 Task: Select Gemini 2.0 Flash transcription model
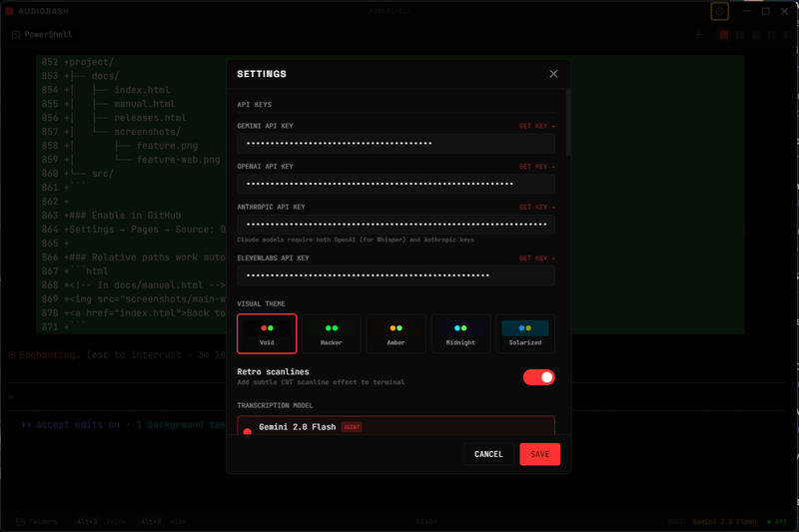(396, 426)
